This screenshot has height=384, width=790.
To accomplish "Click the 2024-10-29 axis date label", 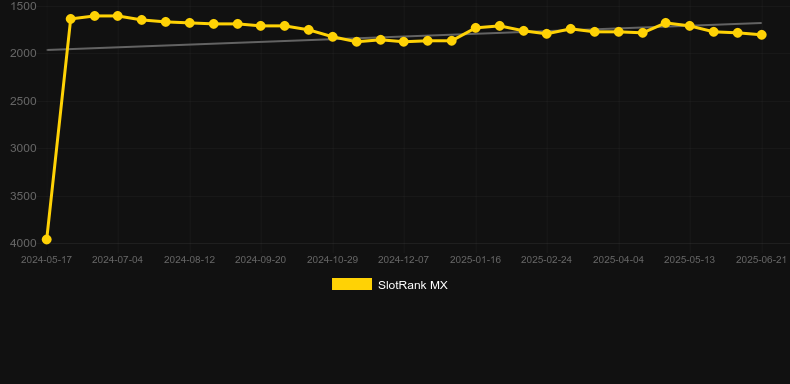I will pyautogui.click(x=333, y=260).
